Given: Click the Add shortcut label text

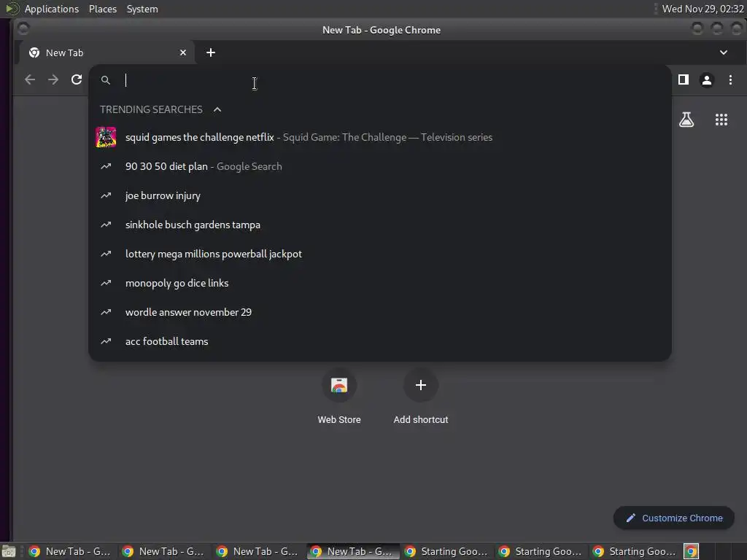Looking at the screenshot, I should click(x=421, y=419).
